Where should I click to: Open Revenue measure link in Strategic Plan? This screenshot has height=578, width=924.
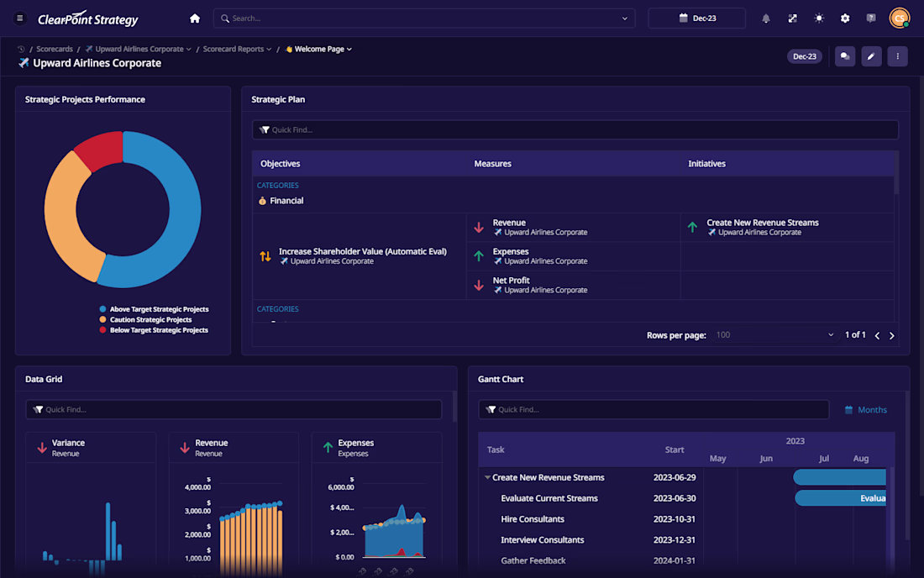[509, 223]
